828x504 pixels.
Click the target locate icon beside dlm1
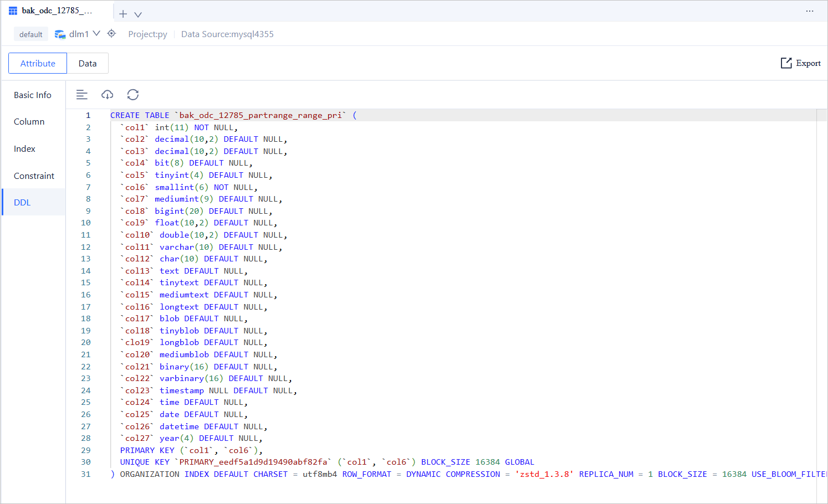point(111,34)
